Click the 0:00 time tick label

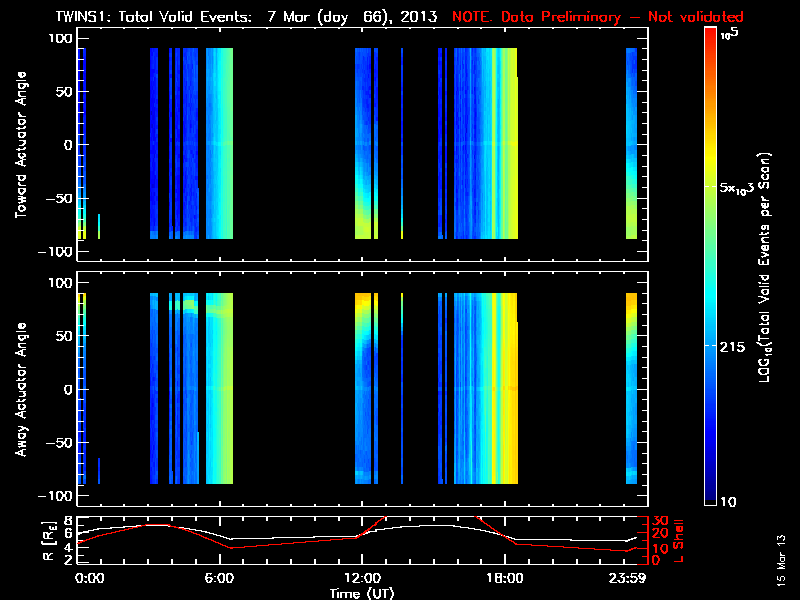(88, 578)
